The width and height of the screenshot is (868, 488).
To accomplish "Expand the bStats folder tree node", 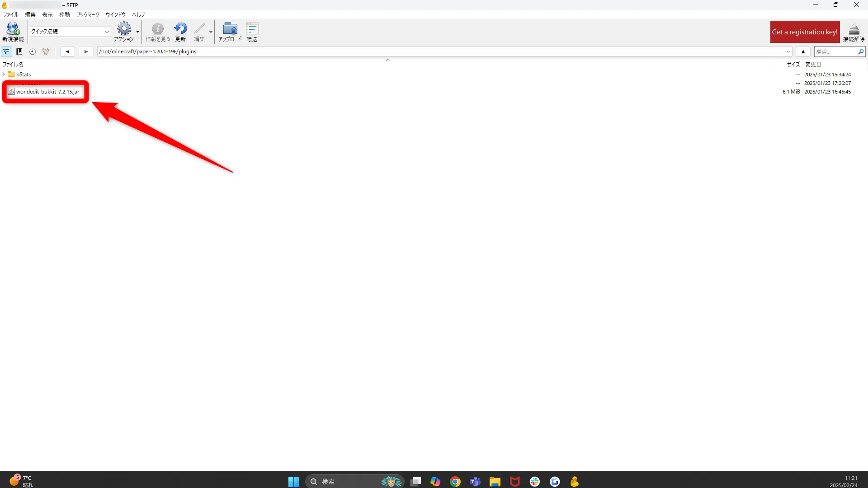I will (x=4, y=74).
